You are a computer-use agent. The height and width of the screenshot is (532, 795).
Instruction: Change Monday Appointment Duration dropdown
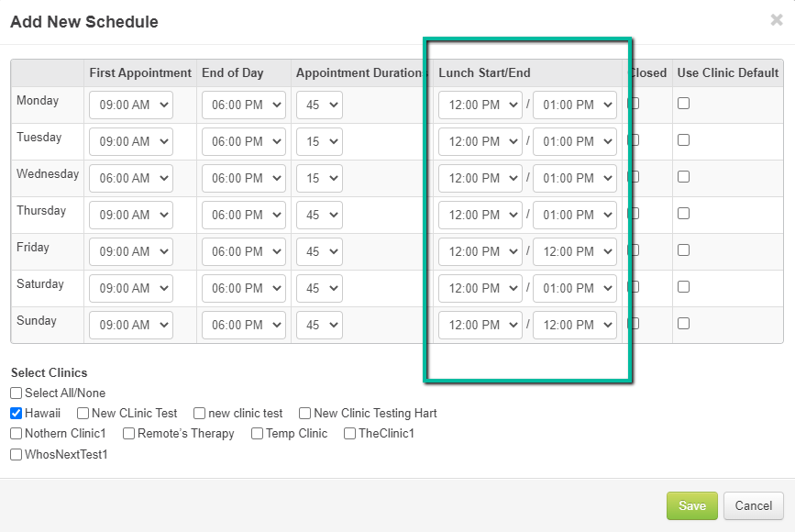point(319,105)
